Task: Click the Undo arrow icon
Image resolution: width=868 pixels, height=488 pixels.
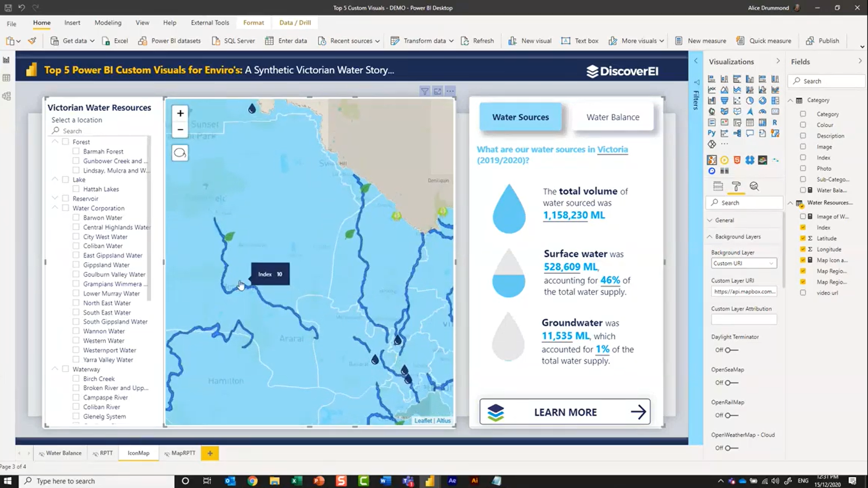Action: click(22, 8)
